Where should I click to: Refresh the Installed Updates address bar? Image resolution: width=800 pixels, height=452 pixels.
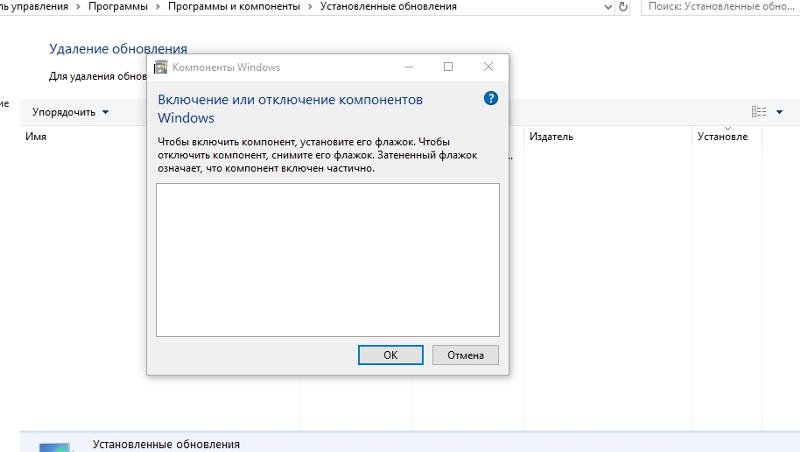click(x=622, y=7)
